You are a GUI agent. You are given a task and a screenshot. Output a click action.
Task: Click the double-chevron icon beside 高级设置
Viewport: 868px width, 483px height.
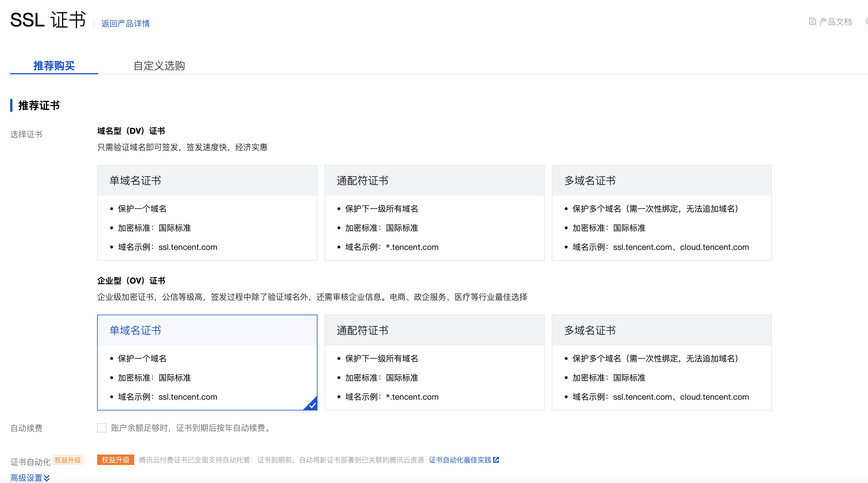pyautogui.click(x=47, y=478)
